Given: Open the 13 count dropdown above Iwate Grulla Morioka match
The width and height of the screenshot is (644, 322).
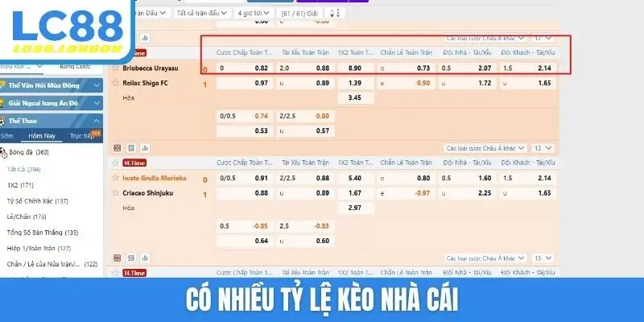Looking at the screenshot, I should click(543, 148).
